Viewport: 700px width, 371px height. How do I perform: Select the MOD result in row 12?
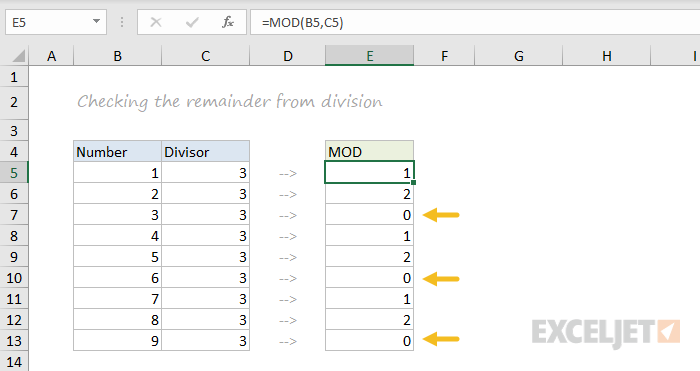[370, 320]
